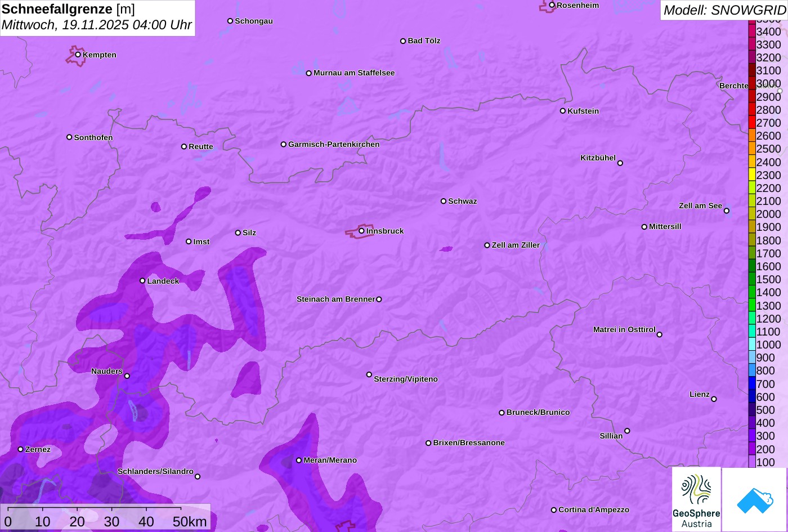This screenshot has height=532, width=788.
Task: Select the light purple 100 legend swatch
Action: (752, 462)
